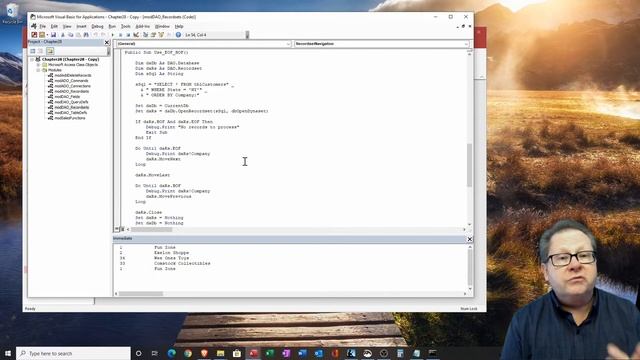640x360 pixels.
Task: Click the Reset toolbar icon
Action: [x=128, y=35]
